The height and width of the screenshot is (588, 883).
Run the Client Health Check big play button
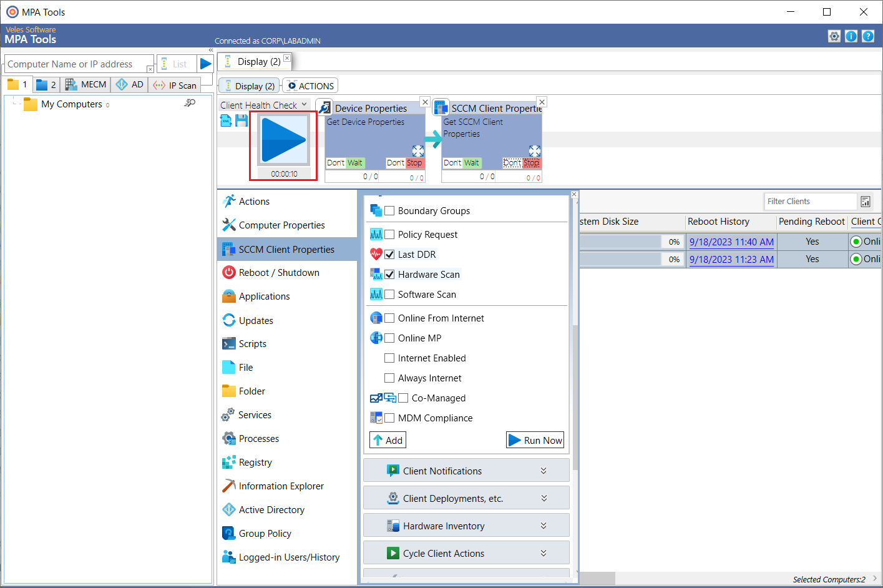(x=284, y=140)
